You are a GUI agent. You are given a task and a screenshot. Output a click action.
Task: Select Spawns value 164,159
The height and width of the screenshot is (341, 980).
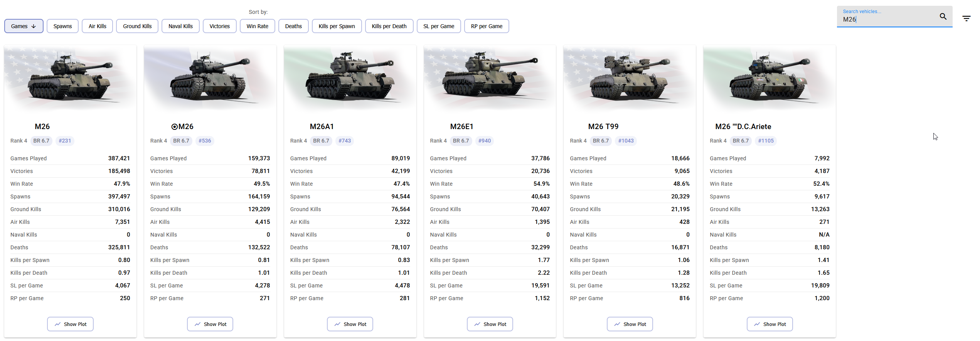(259, 197)
